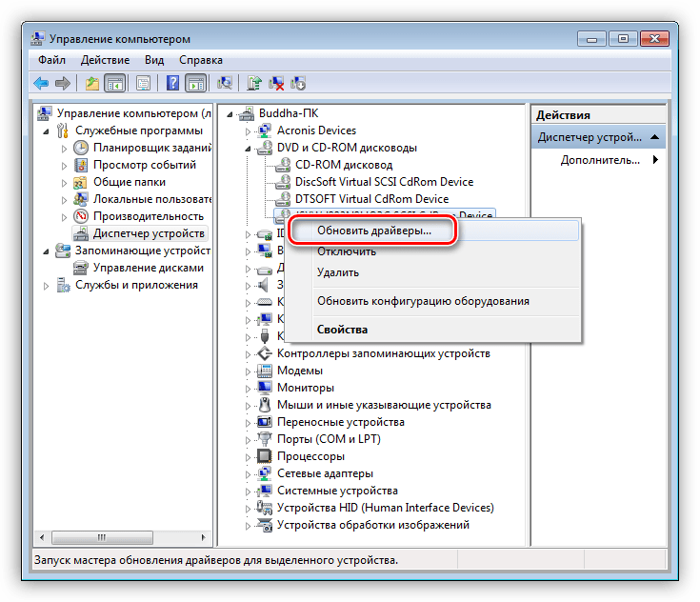
Task: Choose Отключить from context menu
Action: pos(433,251)
